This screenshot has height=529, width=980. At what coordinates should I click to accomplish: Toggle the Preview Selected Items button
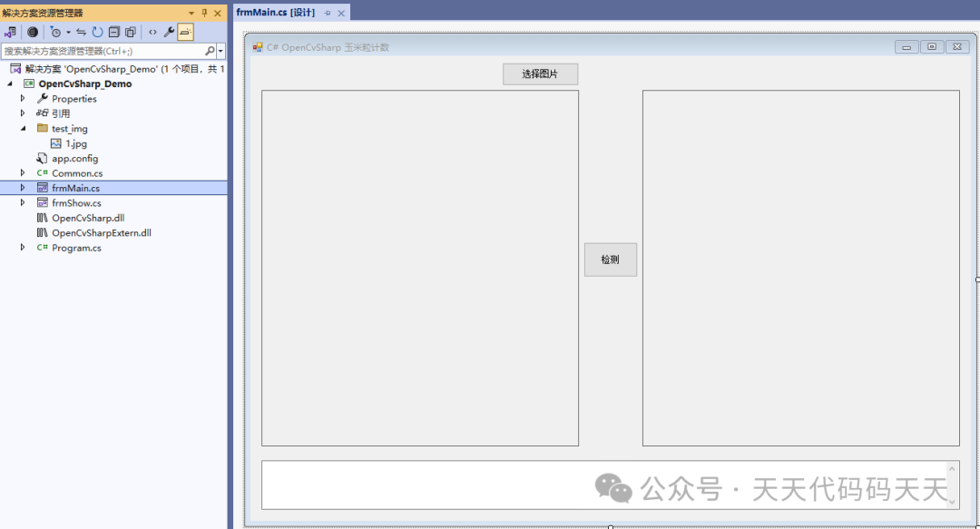pos(186,32)
